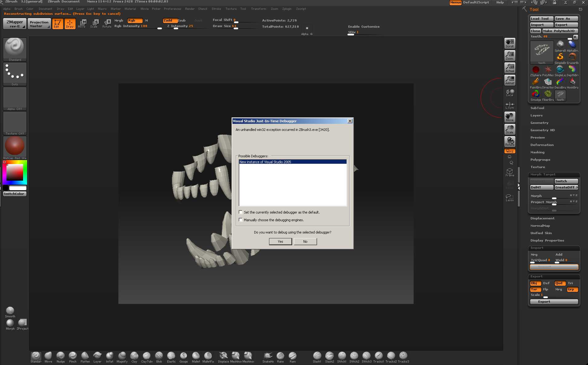Select the ZSphere tool in Tool palette
This screenshot has height=365, width=588.
coord(535,70)
